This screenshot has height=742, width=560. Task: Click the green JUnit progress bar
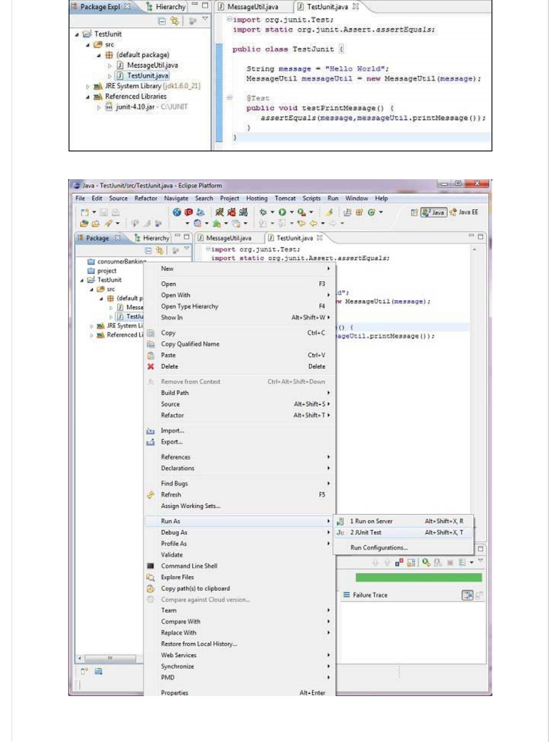[419, 577]
